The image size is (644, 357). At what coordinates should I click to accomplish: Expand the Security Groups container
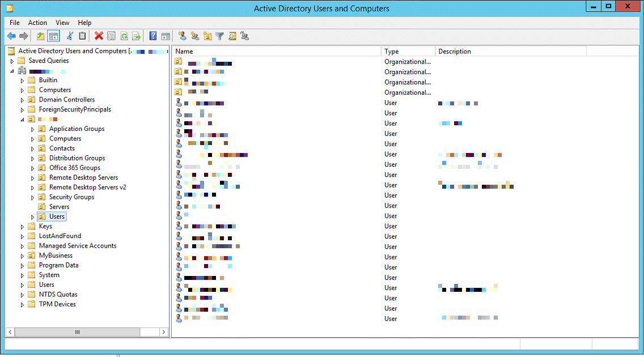click(x=33, y=197)
